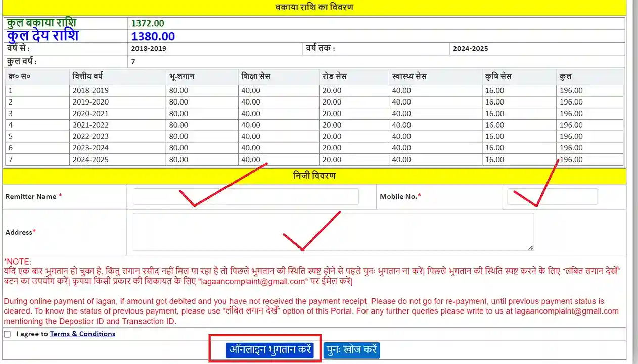The image size is (638, 364).
Task: Click the Mobile No. label
Action: click(400, 196)
